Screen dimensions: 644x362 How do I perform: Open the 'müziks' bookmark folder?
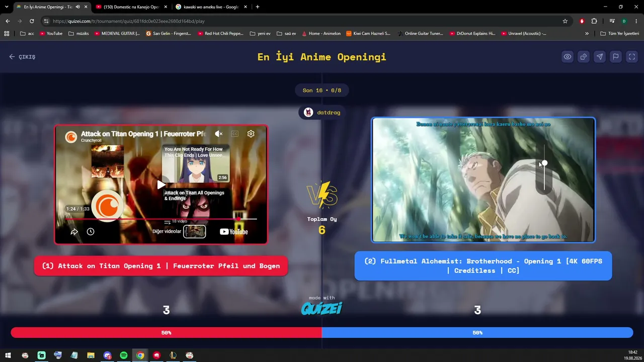click(x=78, y=34)
